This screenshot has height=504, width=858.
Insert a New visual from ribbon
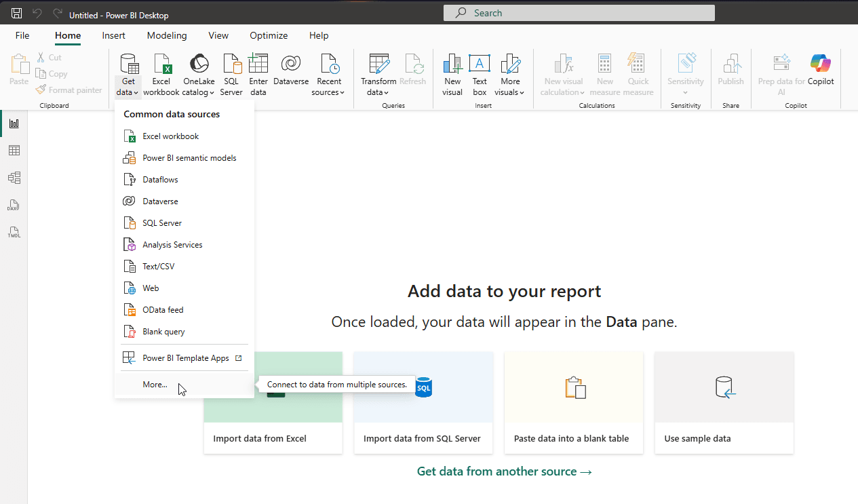pyautogui.click(x=452, y=75)
